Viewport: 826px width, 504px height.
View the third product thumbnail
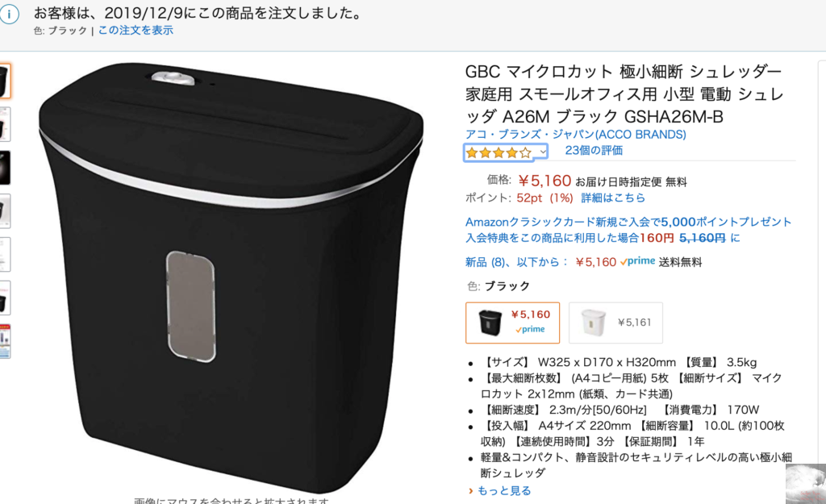[5, 168]
